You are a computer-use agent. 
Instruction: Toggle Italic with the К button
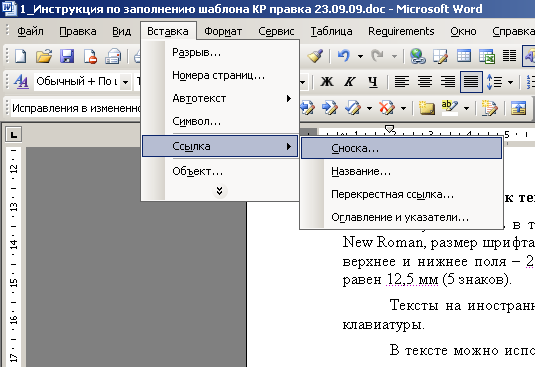(x=349, y=82)
